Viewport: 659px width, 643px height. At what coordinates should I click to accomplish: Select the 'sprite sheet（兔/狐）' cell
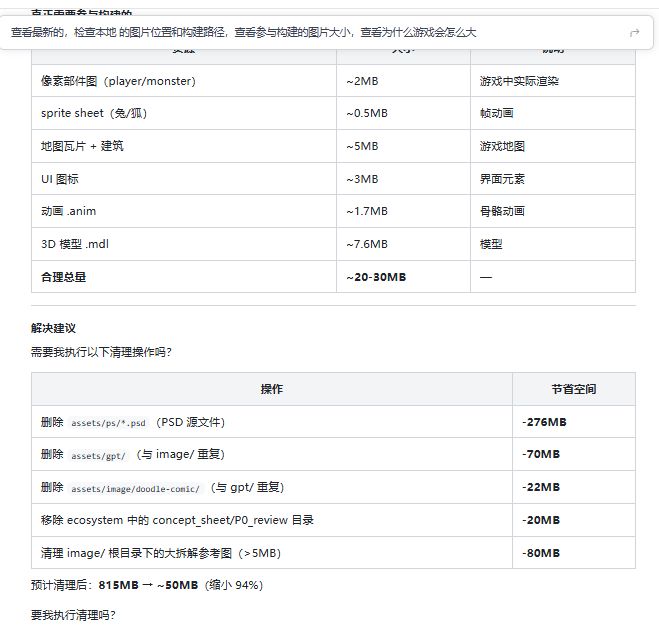[x=184, y=113]
